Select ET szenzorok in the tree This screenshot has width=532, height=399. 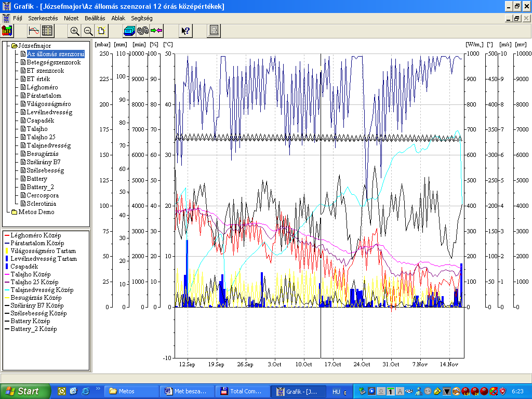(45, 71)
